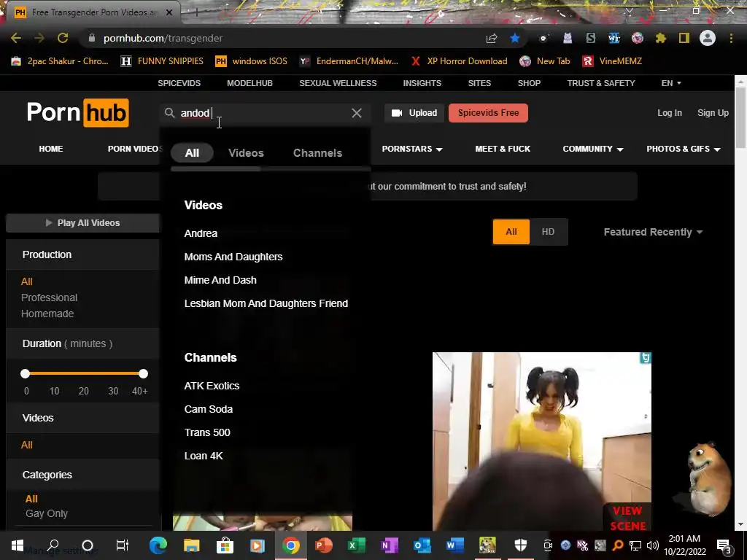The image size is (747, 560).
Task: Reload the page with the refresh icon
Action: pyautogui.click(x=63, y=38)
